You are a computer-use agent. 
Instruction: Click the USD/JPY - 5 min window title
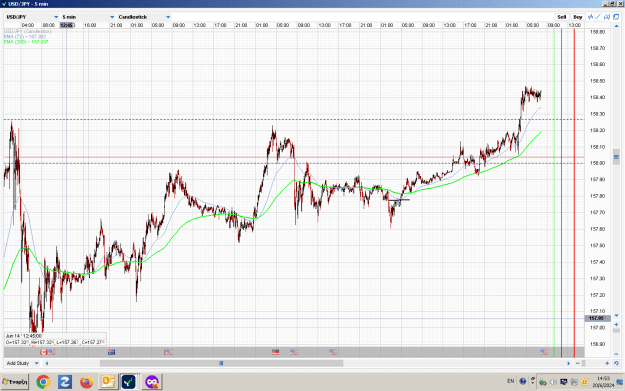point(27,4)
